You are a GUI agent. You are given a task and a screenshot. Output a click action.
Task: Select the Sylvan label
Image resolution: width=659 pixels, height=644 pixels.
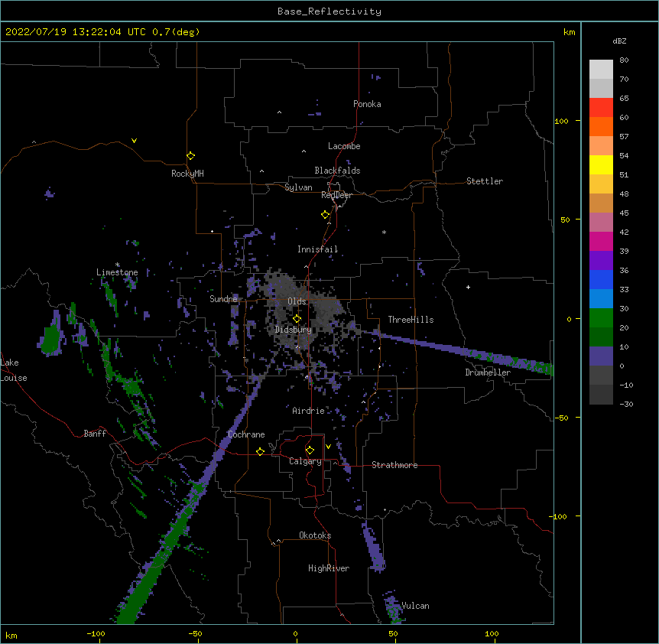[298, 187]
